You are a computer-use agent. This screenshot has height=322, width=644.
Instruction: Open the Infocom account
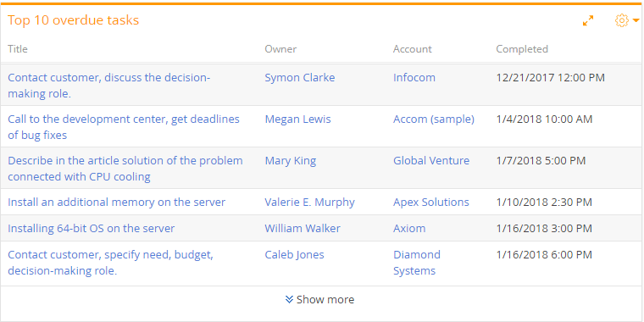coord(414,78)
